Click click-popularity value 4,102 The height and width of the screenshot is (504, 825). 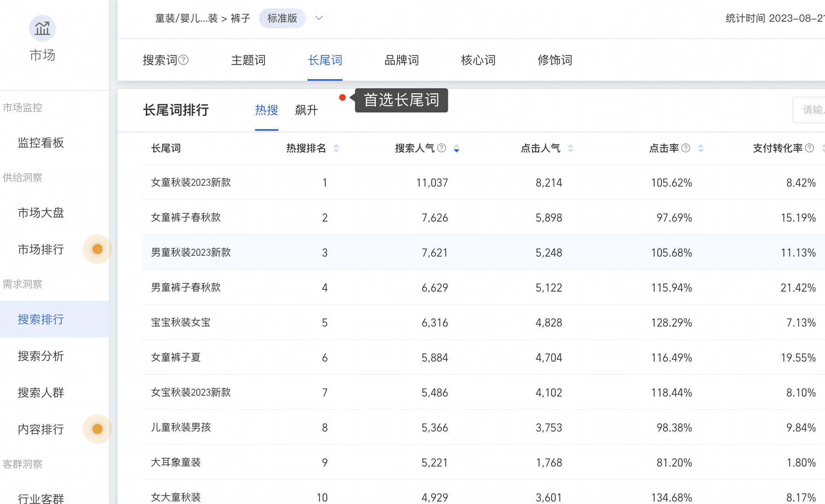click(549, 393)
